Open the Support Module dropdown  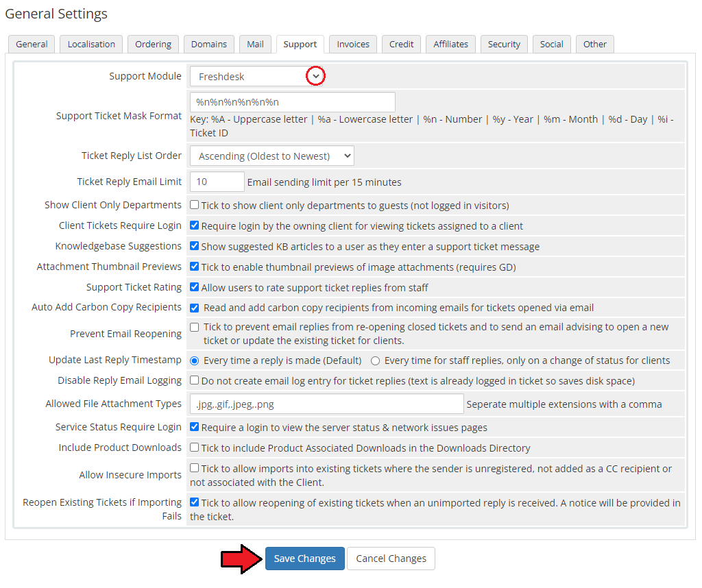256,77
